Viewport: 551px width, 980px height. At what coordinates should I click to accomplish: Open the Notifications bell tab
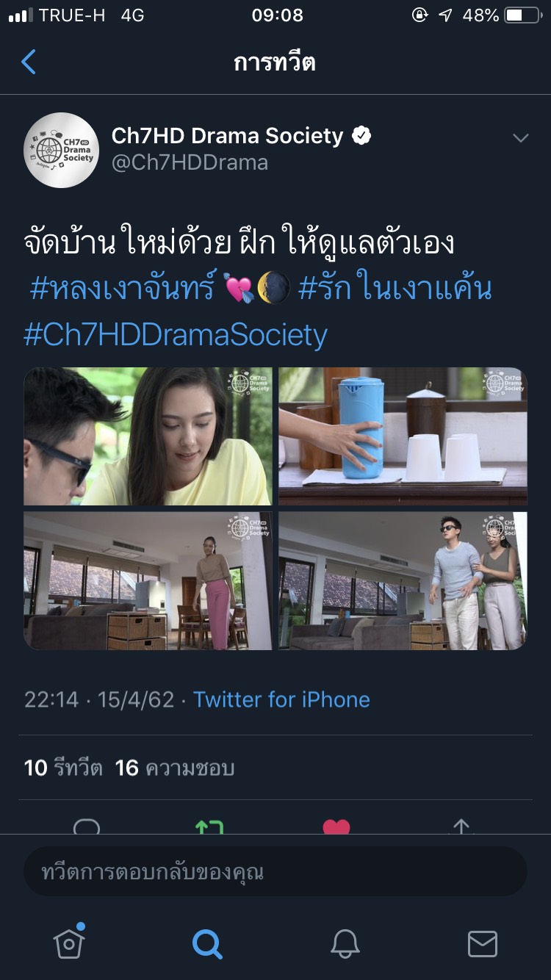pyautogui.click(x=345, y=943)
